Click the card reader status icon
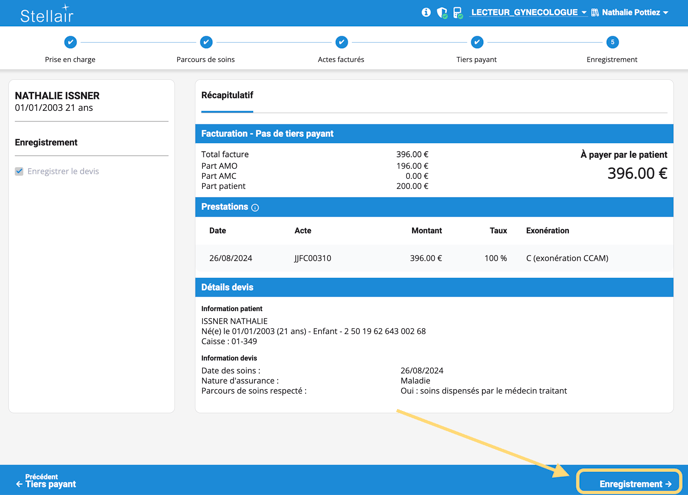The height and width of the screenshot is (495, 688). (457, 13)
